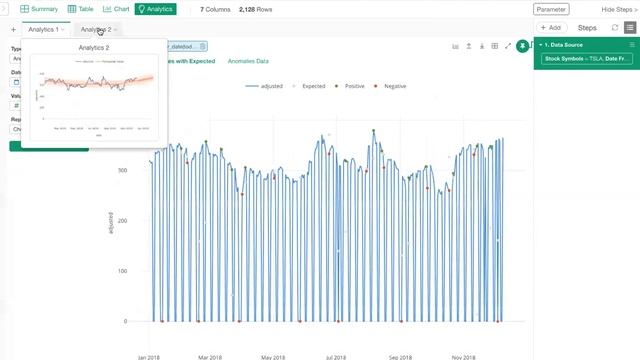The image size is (640, 360).
Task: Toggle the adjusted series in legend
Action: (264, 86)
